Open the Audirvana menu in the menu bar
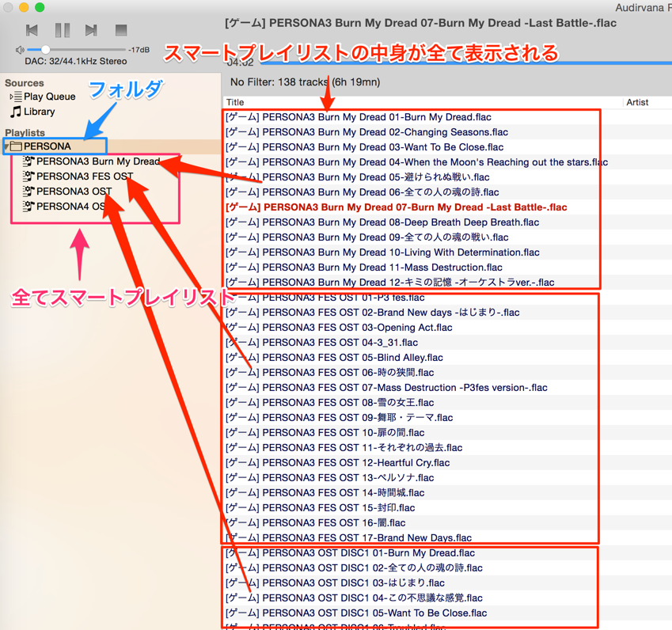The width and height of the screenshot is (672, 630). coord(643,6)
